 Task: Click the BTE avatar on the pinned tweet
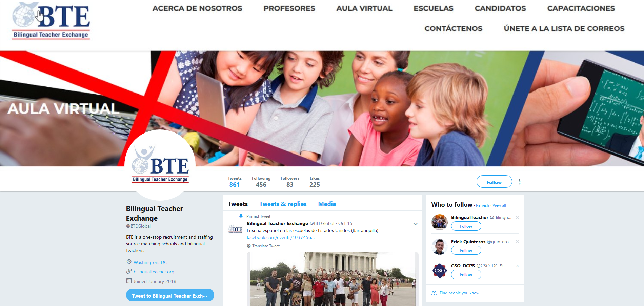(x=235, y=229)
